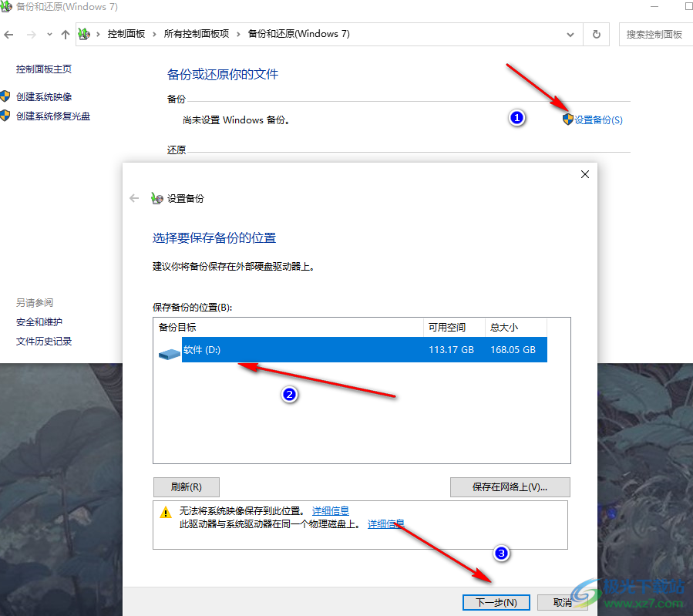Viewport: 693px width, 616px height.
Task: Click the yellow warning icon
Action: point(166,512)
